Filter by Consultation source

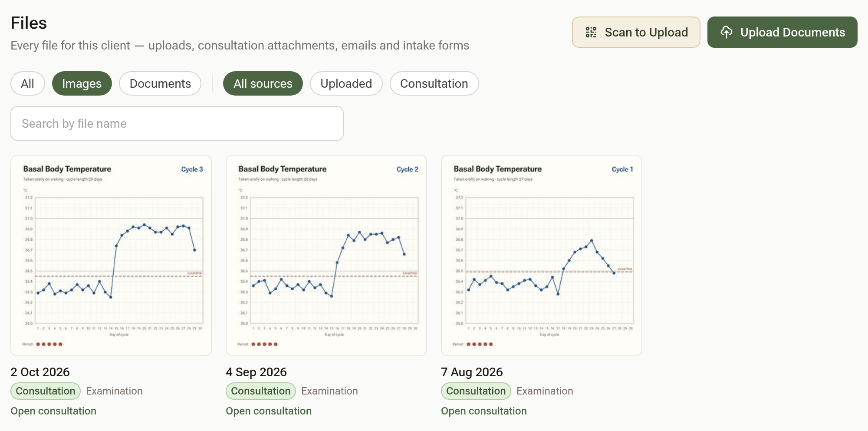[434, 83]
